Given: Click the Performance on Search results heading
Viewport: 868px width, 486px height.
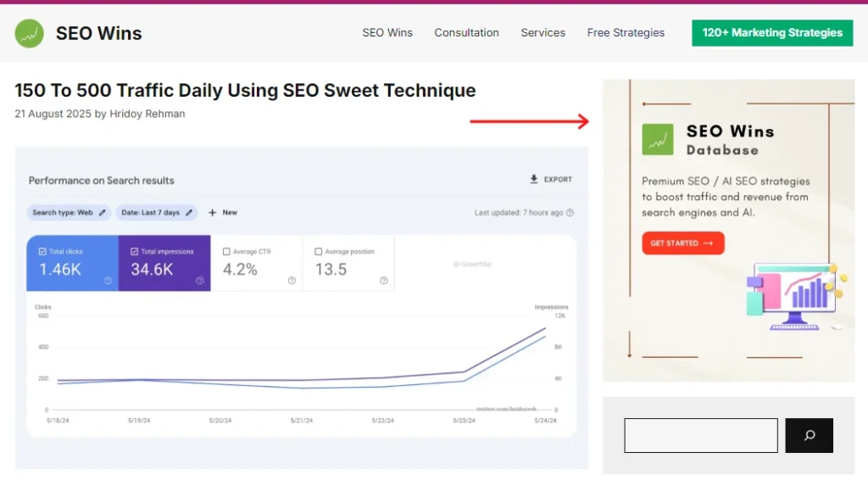Looking at the screenshot, I should tap(102, 181).
